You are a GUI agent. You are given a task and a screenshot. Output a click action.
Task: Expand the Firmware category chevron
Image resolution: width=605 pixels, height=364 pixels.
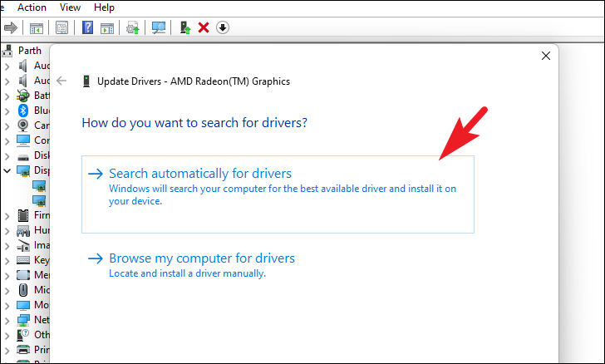tap(7, 216)
